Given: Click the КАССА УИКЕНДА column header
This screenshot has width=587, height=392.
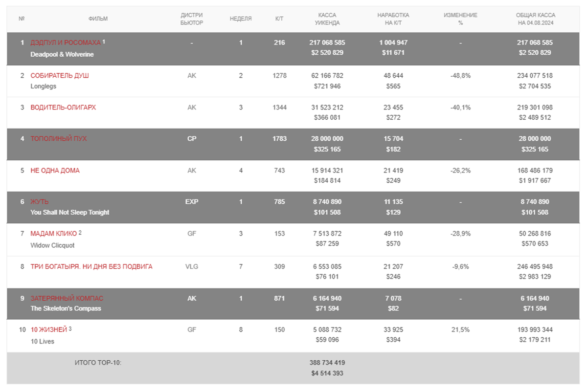Looking at the screenshot, I should (x=327, y=19).
